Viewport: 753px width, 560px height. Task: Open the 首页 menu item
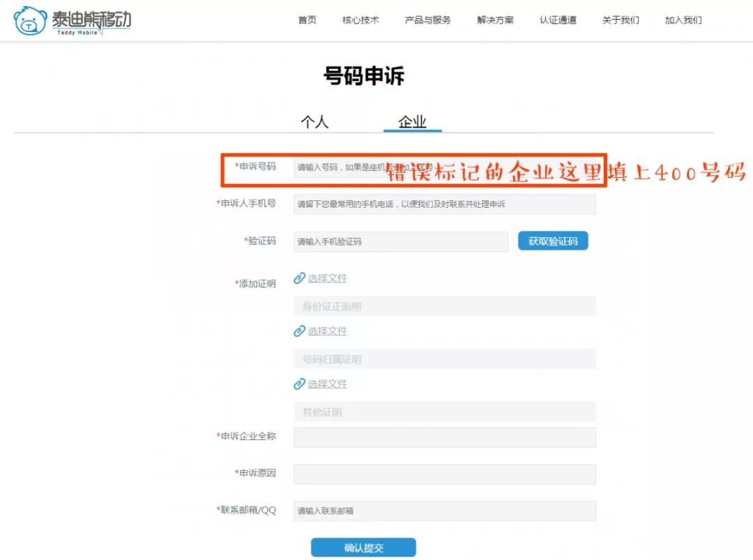coord(307,20)
